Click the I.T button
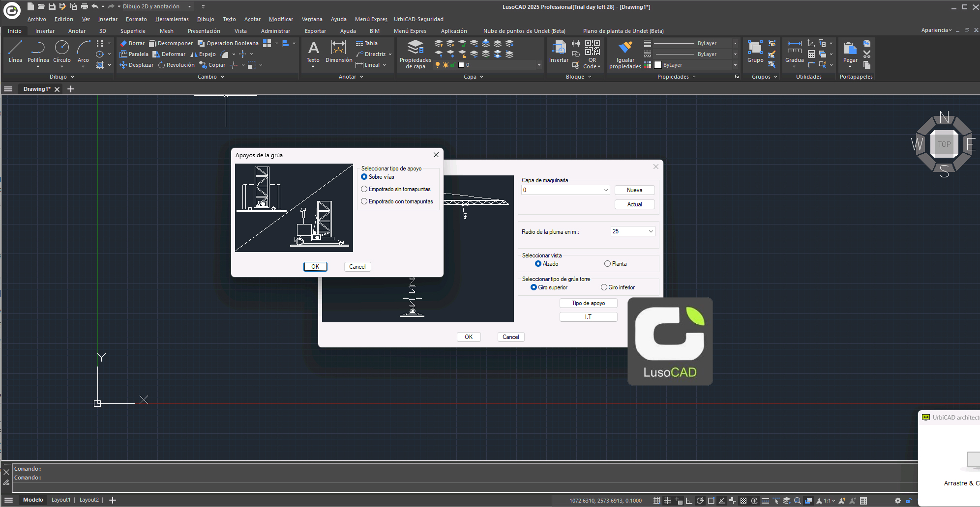The width and height of the screenshot is (980, 507). [588, 317]
